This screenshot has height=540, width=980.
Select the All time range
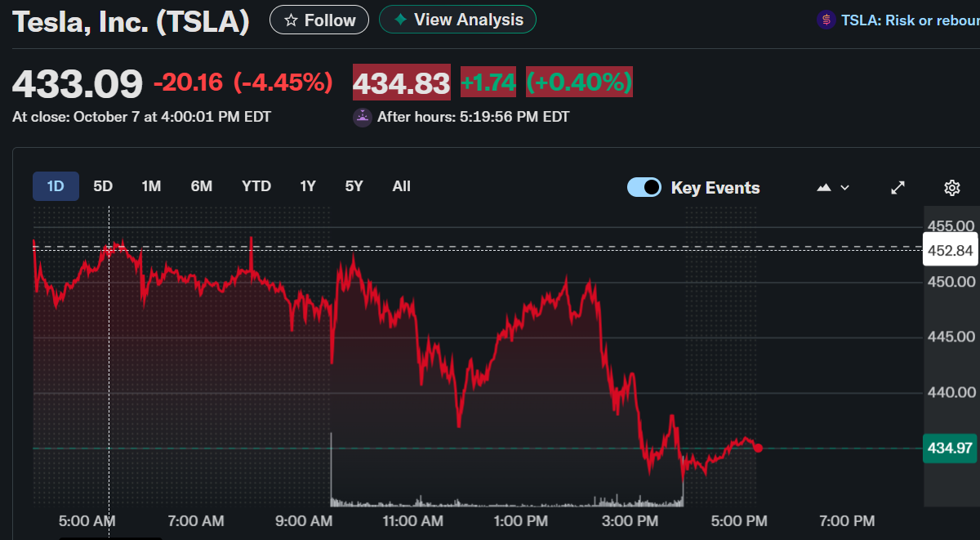pos(401,186)
